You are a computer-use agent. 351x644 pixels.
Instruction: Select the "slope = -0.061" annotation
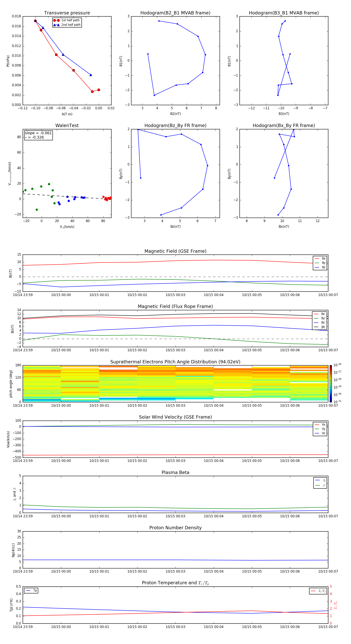coord(38,133)
